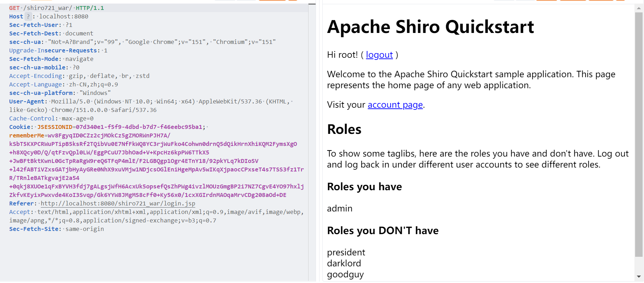Select the sec-ch-ua-mobile header name
644x283 pixels.
coord(37,68)
